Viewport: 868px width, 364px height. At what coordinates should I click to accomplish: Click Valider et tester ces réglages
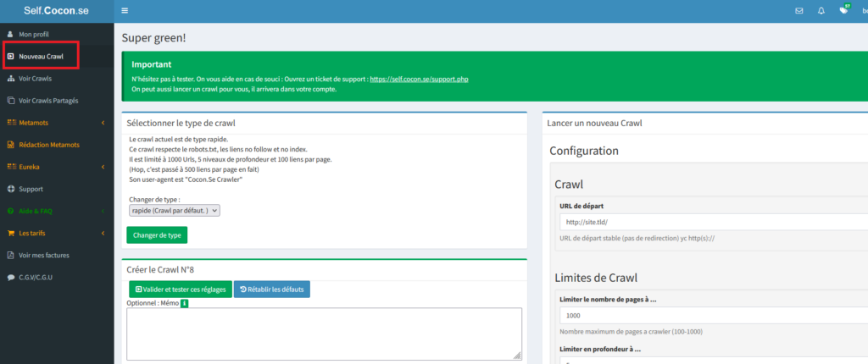[x=179, y=289]
